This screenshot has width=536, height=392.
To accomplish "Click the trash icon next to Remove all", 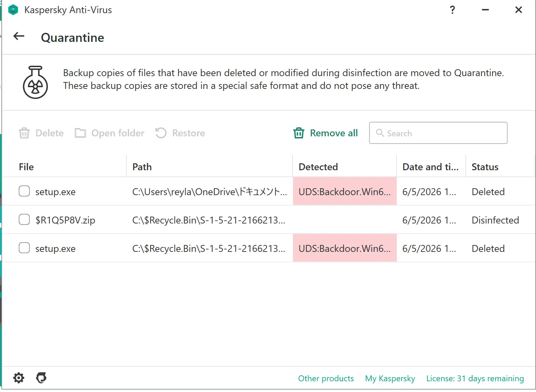I will [299, 133].
